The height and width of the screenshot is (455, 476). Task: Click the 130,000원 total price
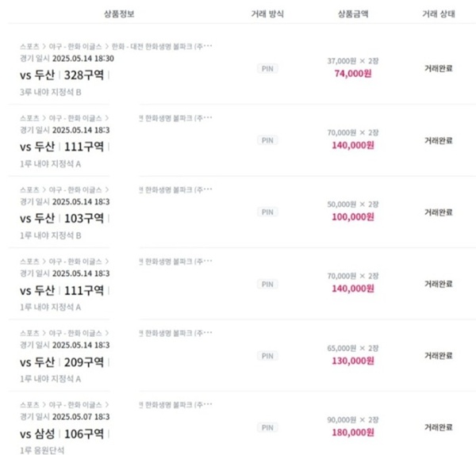coord(353,361)
